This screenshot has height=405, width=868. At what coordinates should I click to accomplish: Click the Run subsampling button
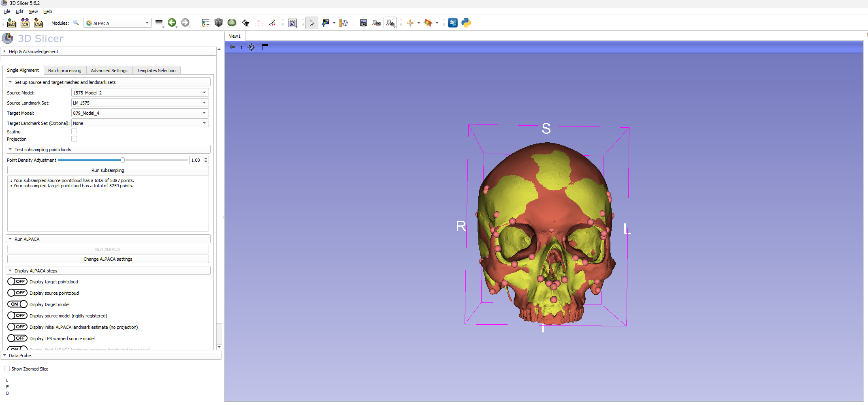click(108, 170)
